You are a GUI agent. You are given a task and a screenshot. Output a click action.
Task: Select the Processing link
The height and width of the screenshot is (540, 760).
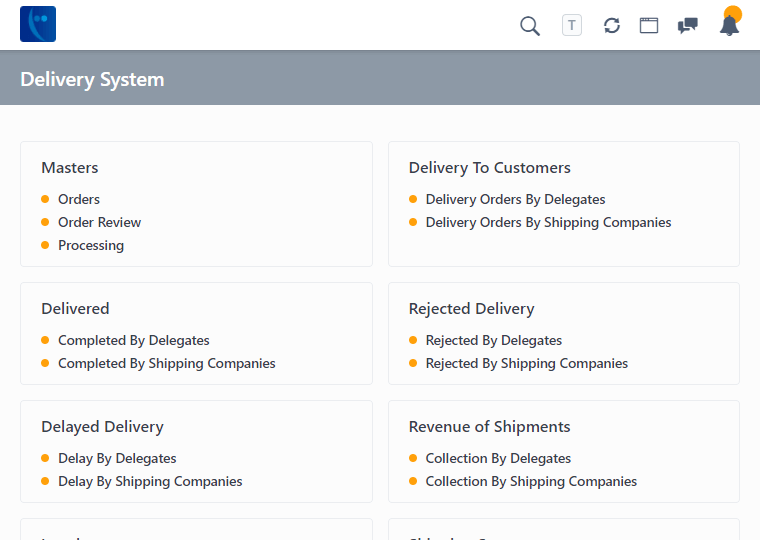(x=91, y=245)
